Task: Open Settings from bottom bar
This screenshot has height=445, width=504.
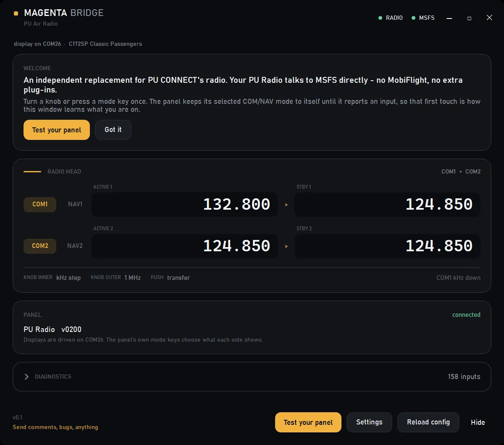Action: pyautogui.click(x=369, y=422)
